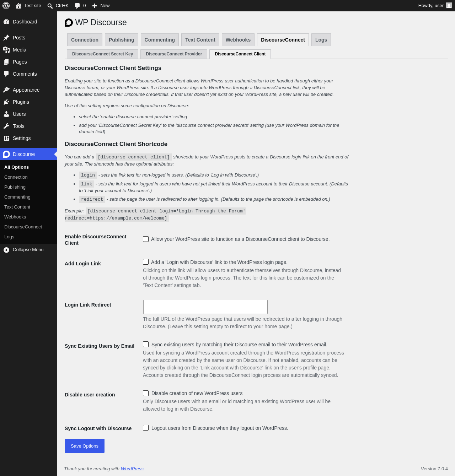Click the 'DiscourseConnect Client Shortcode' heading
The width and height of the screenshot is (455, 476).
(116, 144)
